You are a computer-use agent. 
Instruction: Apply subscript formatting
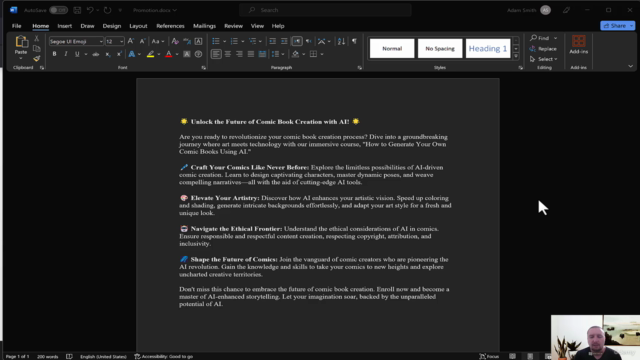point(108,54)
